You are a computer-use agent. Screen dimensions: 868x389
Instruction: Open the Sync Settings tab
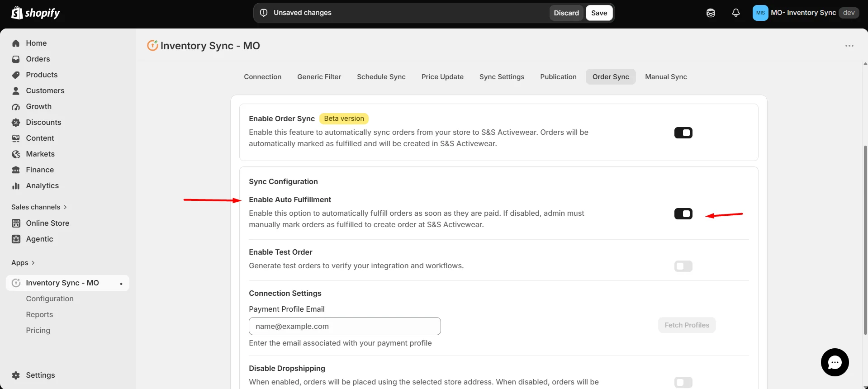coord(502,77)
